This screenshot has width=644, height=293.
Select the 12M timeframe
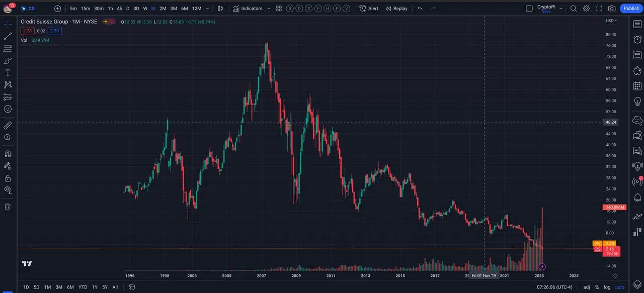(x=197, y=9)
